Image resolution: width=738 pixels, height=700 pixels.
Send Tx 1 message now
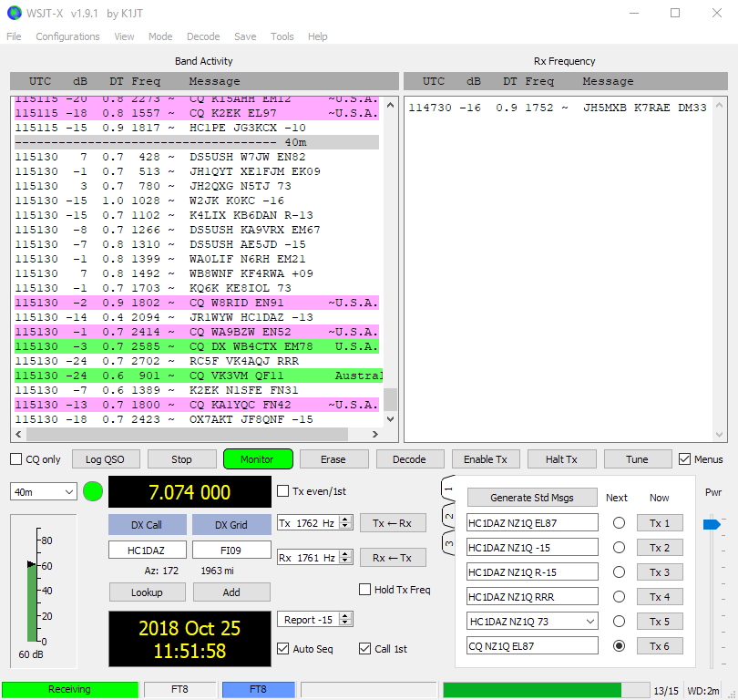click(x=660, y=523)
